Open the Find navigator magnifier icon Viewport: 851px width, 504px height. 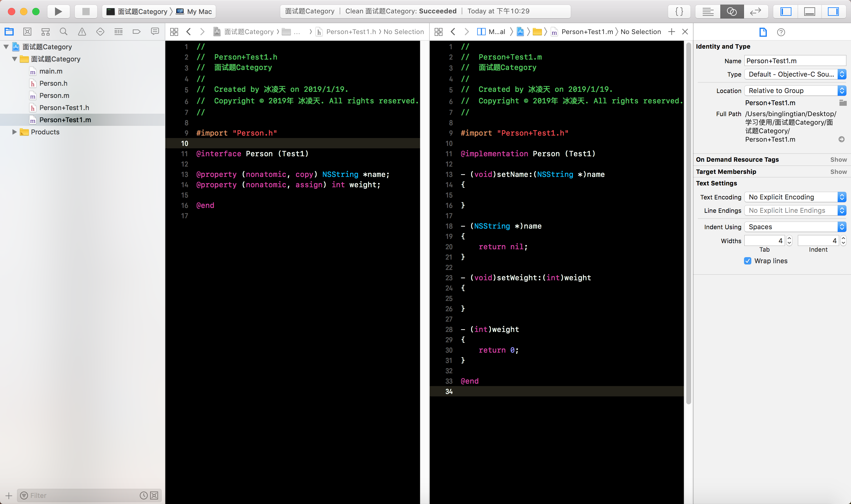[x=64, y=32]
